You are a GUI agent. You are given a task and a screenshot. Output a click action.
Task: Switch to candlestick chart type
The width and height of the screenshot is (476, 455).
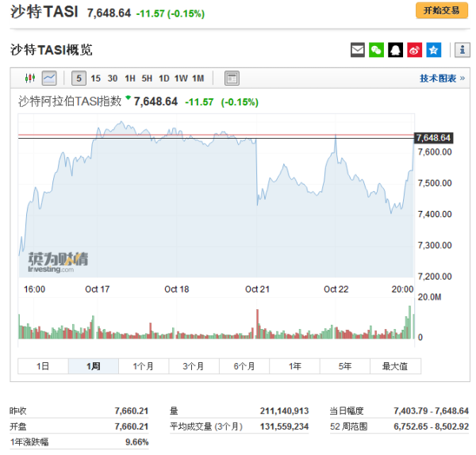[x=30, y=78]
